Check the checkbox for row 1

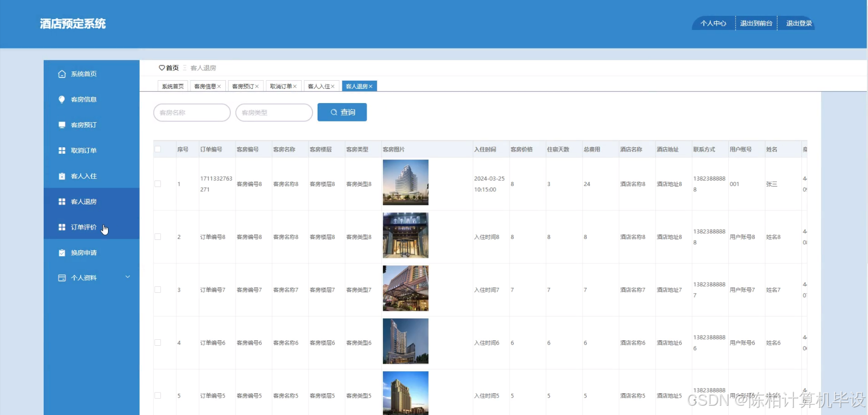coord(158,184)
